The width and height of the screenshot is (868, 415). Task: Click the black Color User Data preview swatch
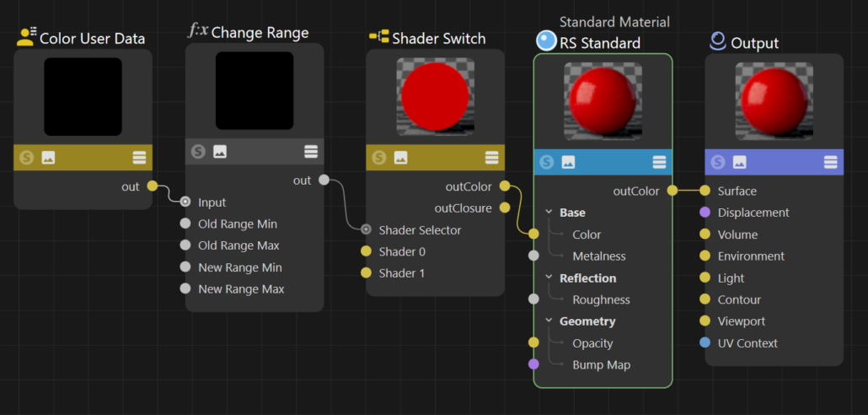83,97
